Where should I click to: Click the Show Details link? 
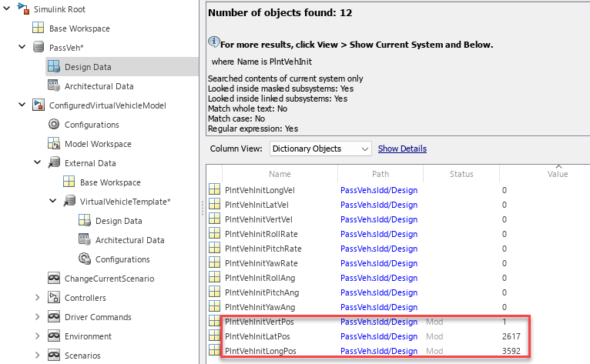tap(402, 149)
